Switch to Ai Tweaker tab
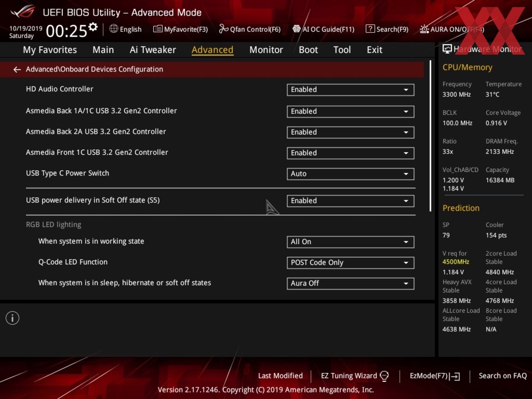The height and width of the screenshot is (399, 532). 153,50
